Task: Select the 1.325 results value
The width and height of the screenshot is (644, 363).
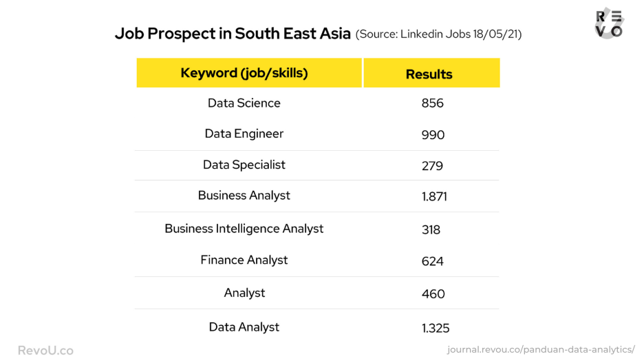Action: 436,329
